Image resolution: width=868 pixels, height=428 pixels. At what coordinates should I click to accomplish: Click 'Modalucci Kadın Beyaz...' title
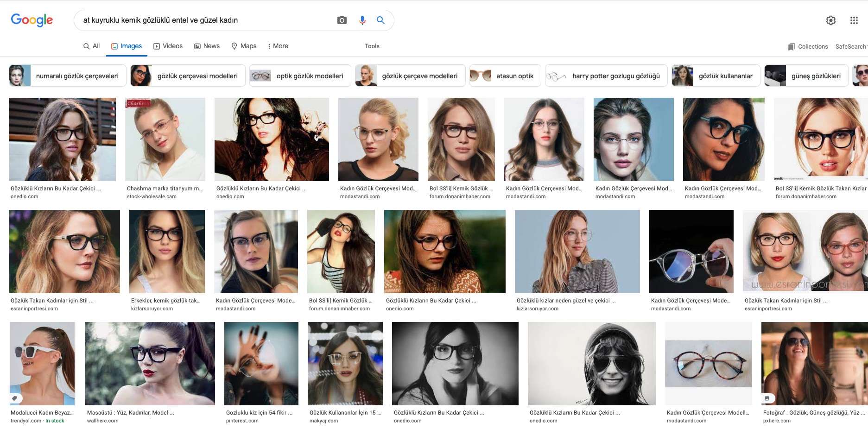42,413
